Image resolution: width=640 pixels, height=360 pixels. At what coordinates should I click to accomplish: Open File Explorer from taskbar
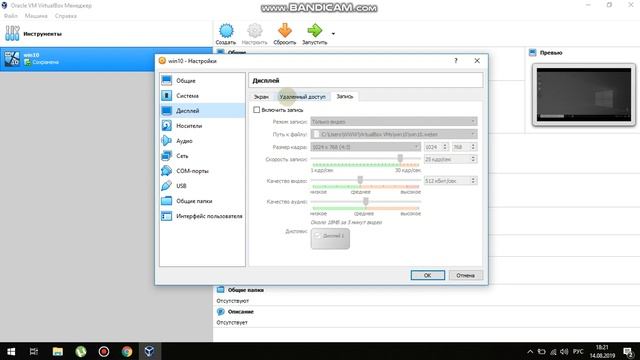point(58,351)
